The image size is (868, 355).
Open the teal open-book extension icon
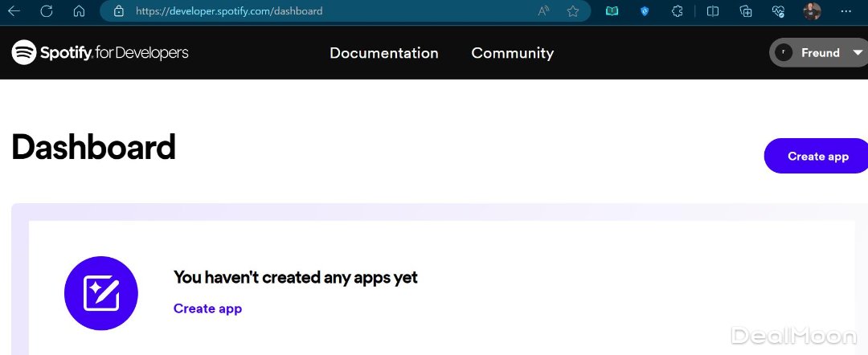(612, 11)
